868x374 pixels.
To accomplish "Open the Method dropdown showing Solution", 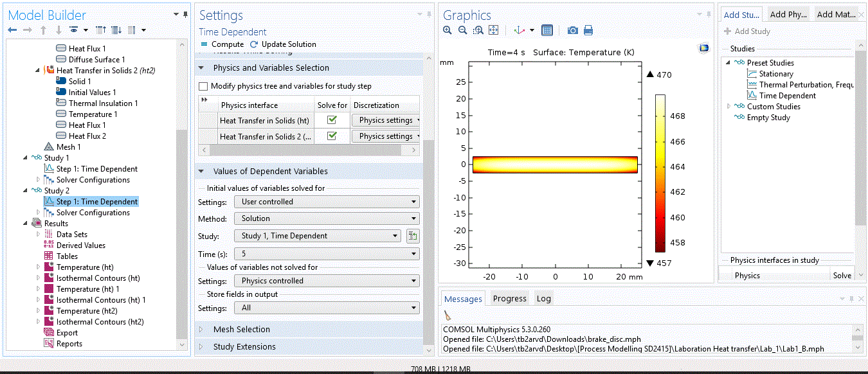I will 327,218.
